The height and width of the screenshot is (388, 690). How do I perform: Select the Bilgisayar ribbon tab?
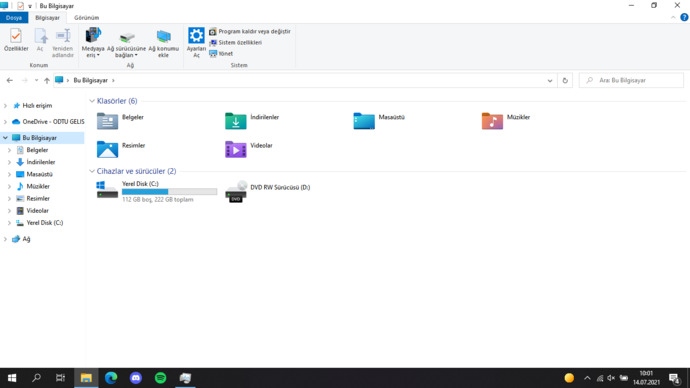[x=47, y=18]
